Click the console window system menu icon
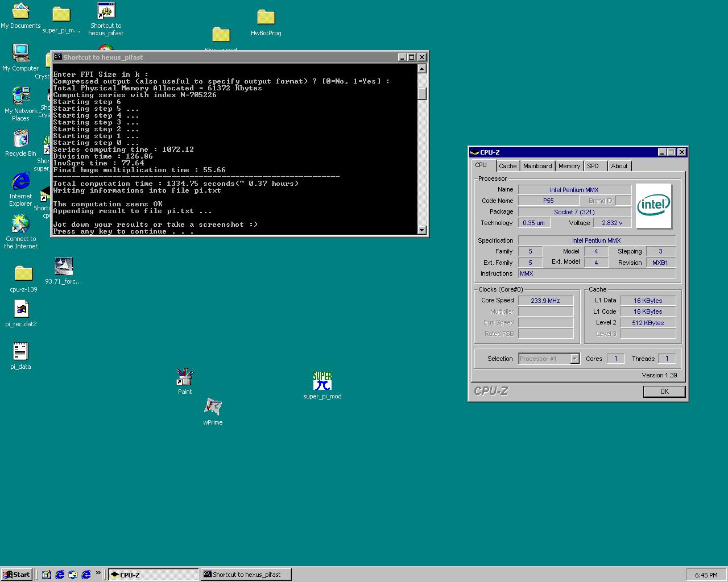 [57, 57]
